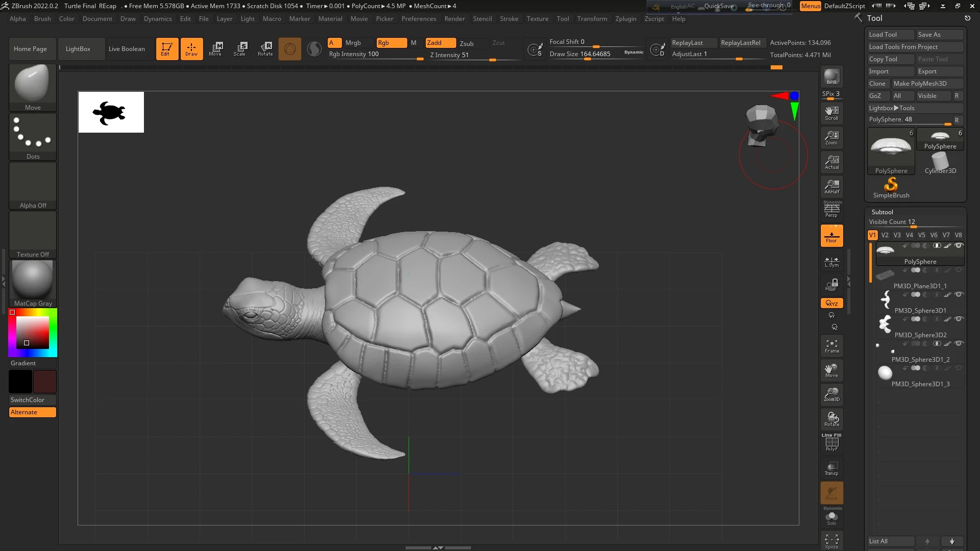Activate the Scale mode icon

pyautogui.click(x=240, y=48)
